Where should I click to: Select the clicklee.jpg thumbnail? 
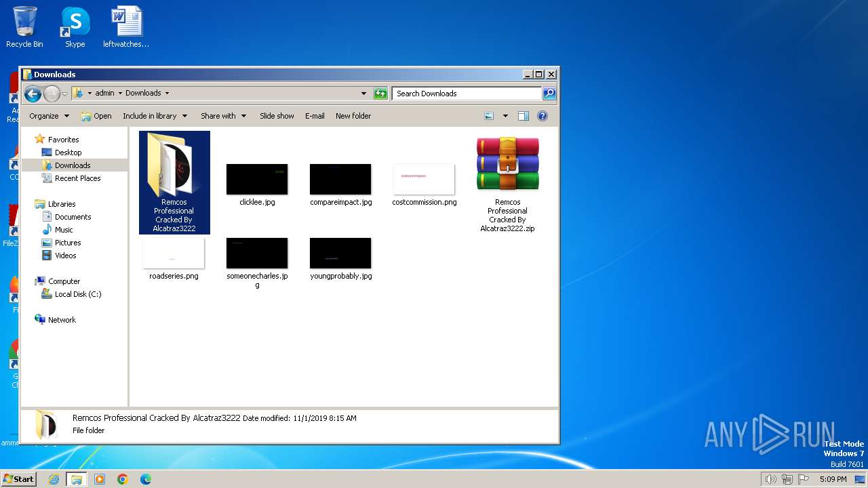point(257,180)
